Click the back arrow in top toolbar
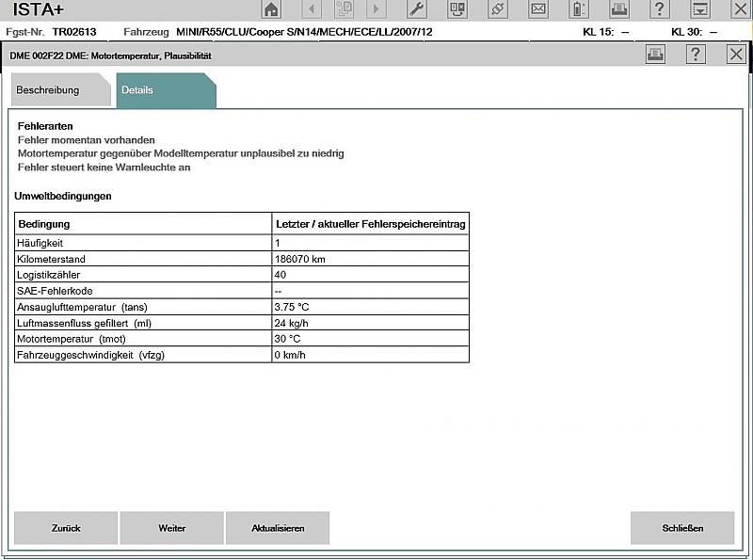Image resolution: width=753 pixels, height=560 pixels. pyautogui.click(x=312, y=10)
